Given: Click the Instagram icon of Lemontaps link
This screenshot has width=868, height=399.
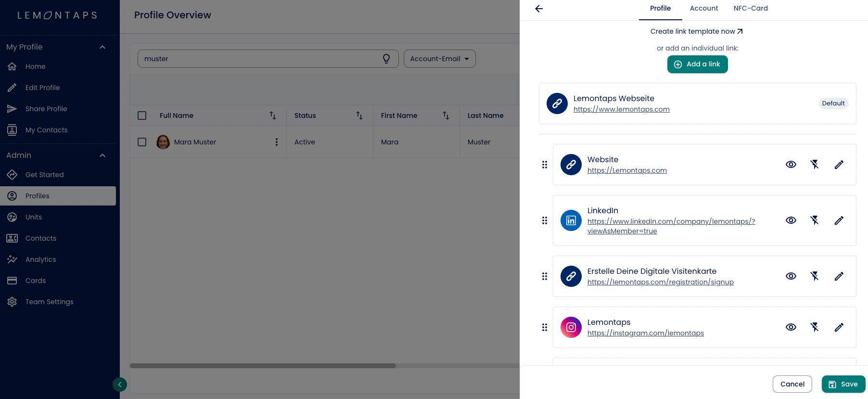Looking at the screenshot, I should pos(571,327).
